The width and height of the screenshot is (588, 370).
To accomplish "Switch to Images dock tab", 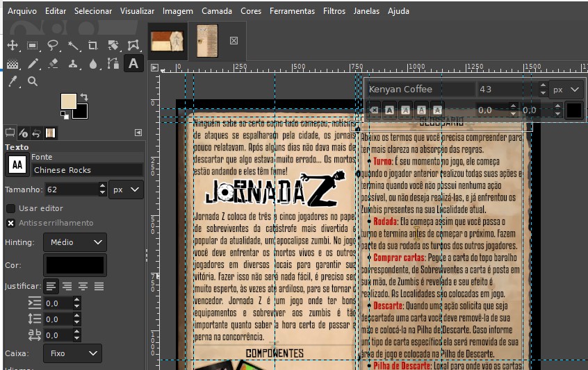I will click(x=50, y=133).
